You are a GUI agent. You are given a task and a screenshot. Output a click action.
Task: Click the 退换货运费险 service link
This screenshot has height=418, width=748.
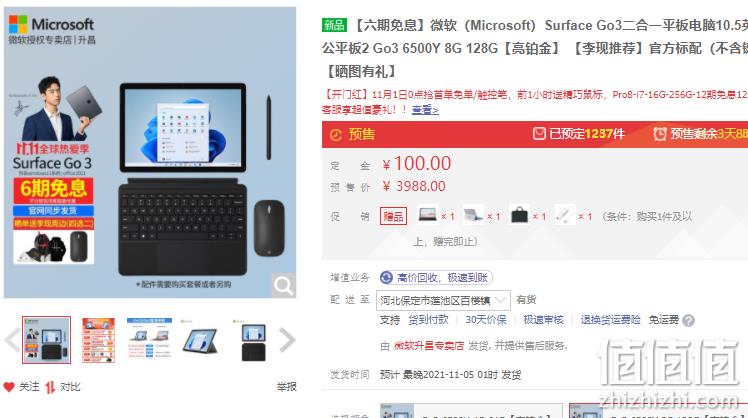610,320
